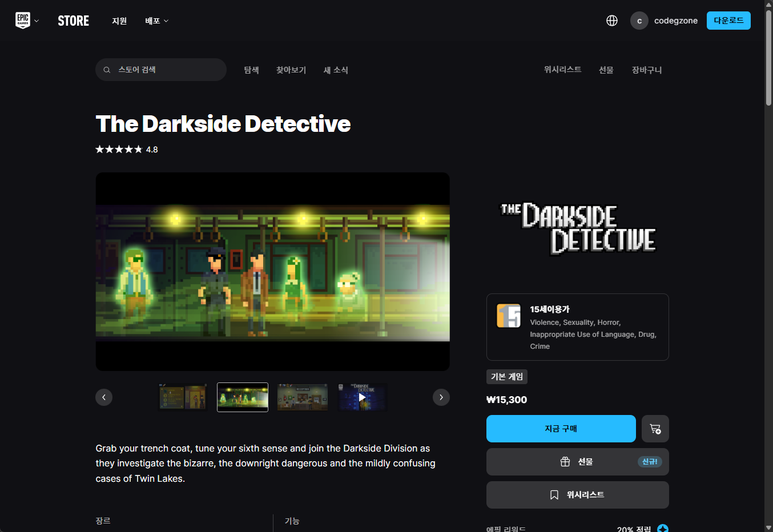The height and width of the screenshot is (532, 773).
Task: Click the main subway ghost screenshot
Action: point(272,272)
